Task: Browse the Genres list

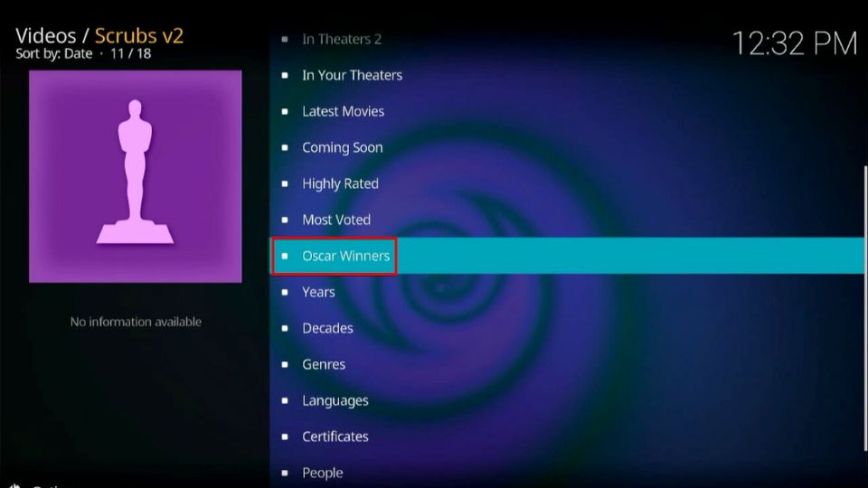Action: click(x=568, y=364)
